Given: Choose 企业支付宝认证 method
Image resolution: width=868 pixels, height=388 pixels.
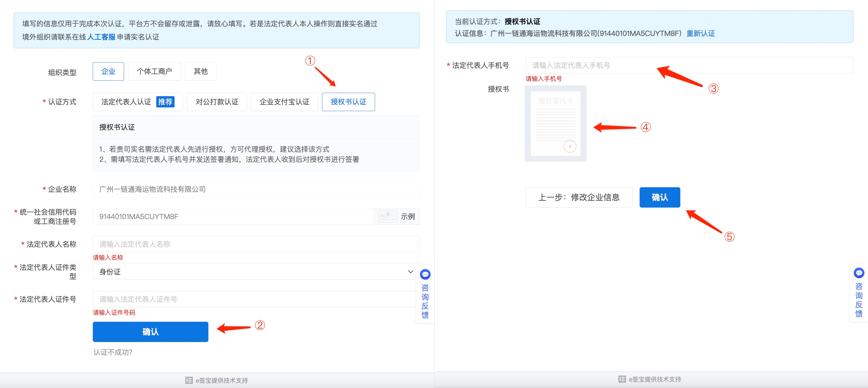Looking at the screenshot, I should (x=284, y=102).
